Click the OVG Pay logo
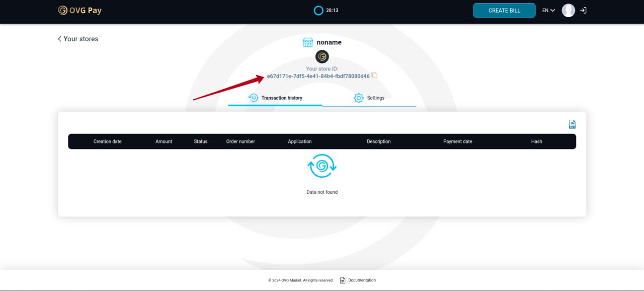 click(x=79, y=10)
